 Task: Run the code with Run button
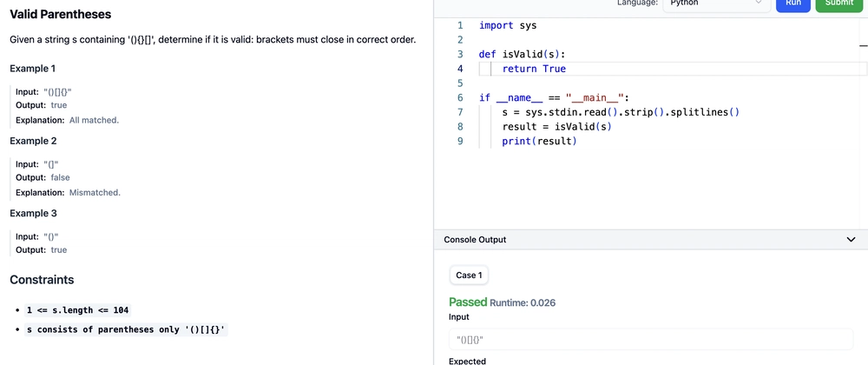[x=793, y=4]
